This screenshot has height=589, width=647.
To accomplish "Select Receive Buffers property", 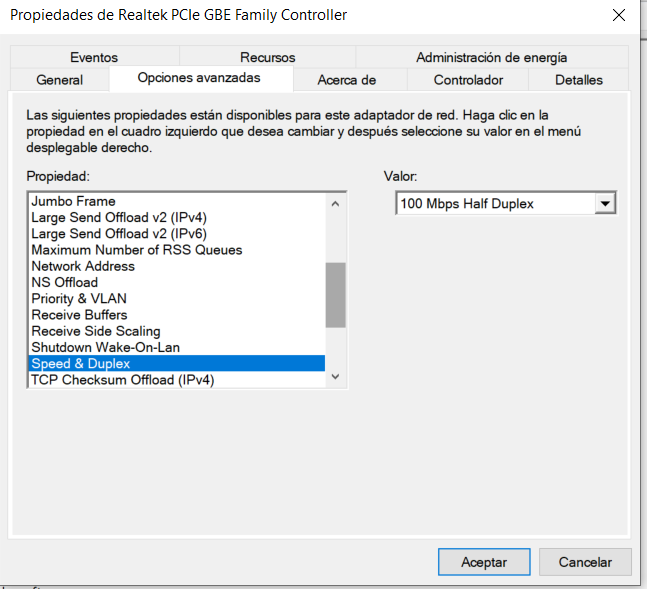I will 177,315.
